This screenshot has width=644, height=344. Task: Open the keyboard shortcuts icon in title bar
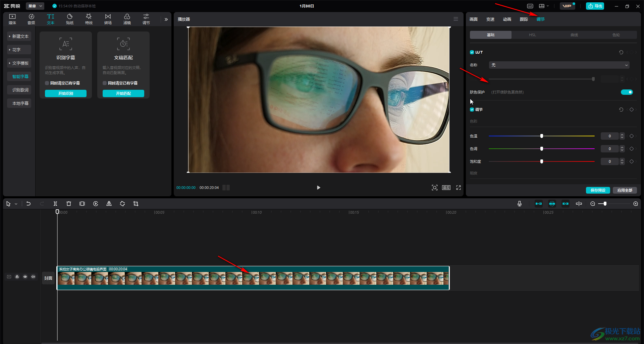coord(530,6)
